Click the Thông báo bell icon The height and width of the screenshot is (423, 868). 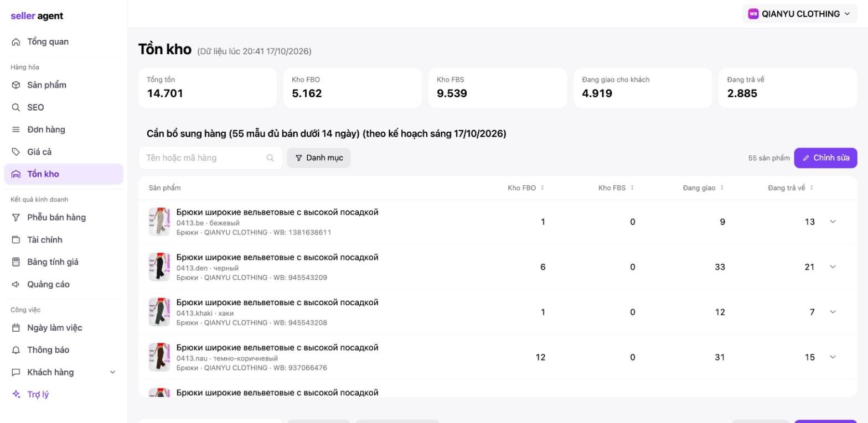coord(15,350)
